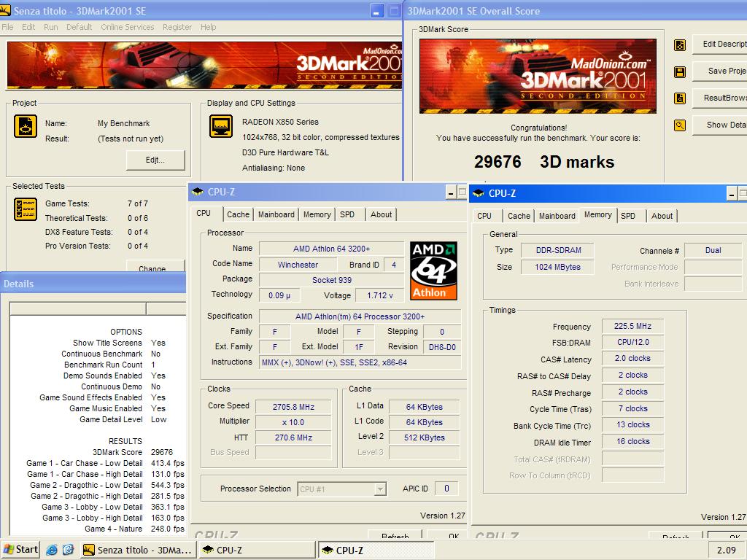Select the About tab in the right CPU-Z window

point(662,216)
